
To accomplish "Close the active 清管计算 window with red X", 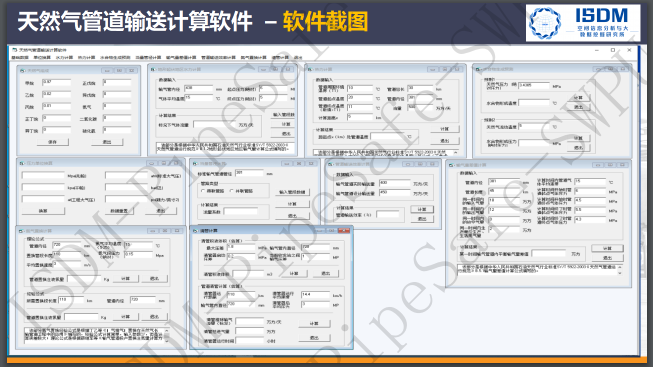I will pyautogui.click(x=344, y=230).
